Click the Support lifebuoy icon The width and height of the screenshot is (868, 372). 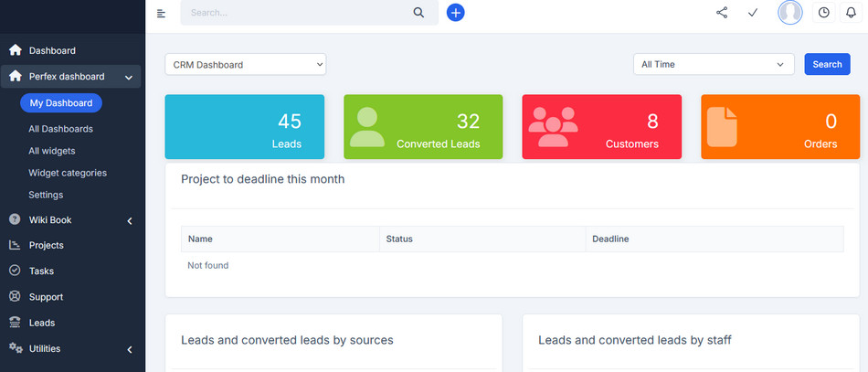point(15,296)
